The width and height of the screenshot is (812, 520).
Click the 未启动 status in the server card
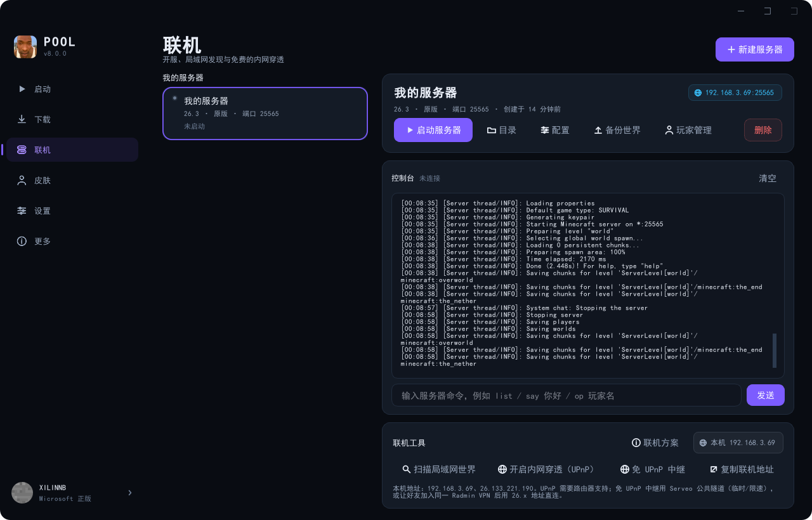194,126
